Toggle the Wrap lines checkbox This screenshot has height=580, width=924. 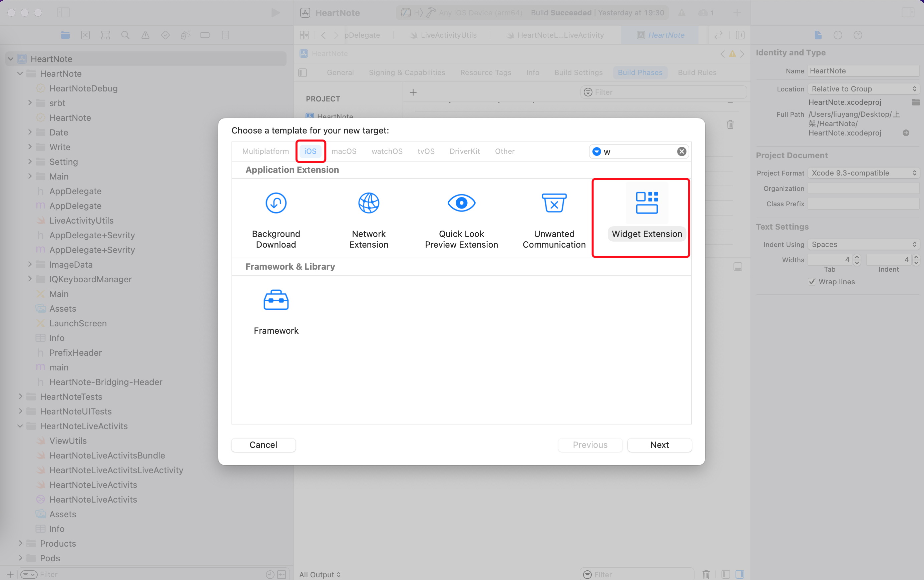coord(812,282)
